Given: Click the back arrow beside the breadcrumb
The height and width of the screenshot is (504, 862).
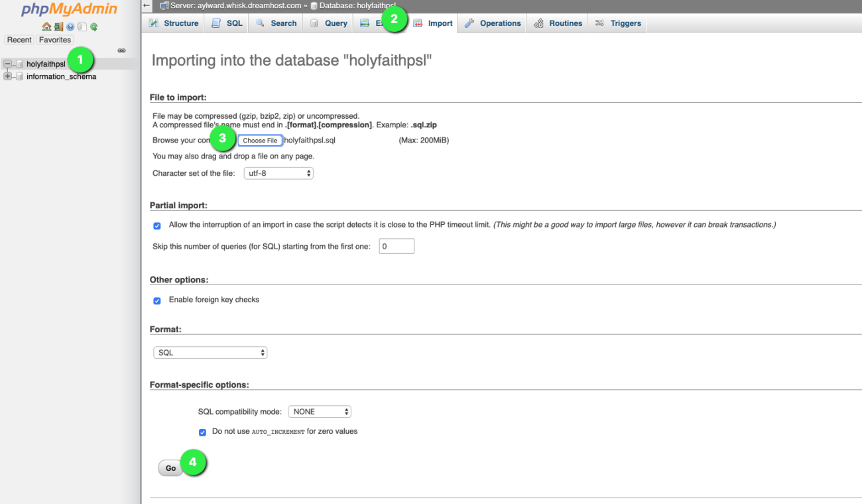Looking at the screenshot, I should 147,5.
